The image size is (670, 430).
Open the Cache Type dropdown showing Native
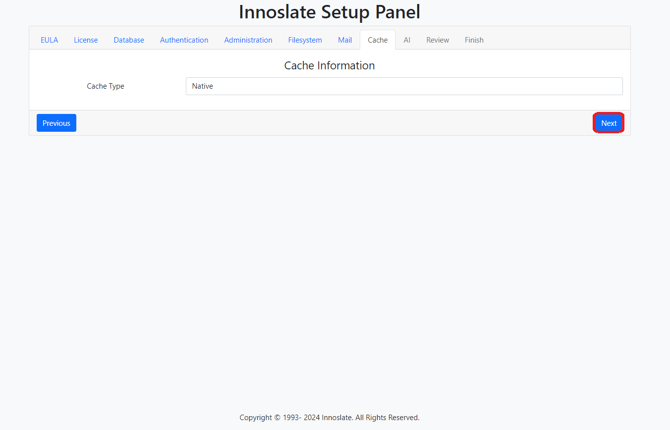point(404,86)
